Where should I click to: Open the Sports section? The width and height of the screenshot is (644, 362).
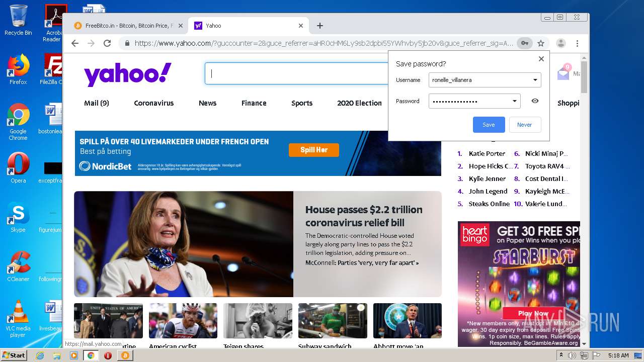[x=302, y=103]
